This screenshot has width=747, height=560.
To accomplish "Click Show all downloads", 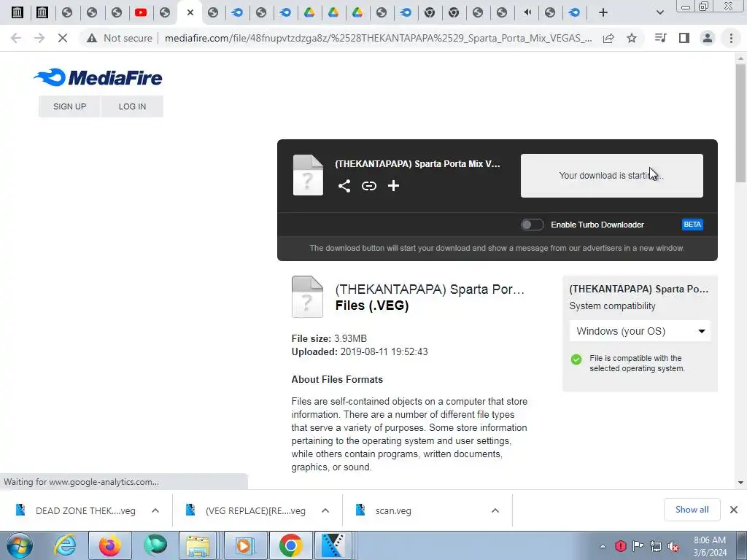I will point(692,510).
